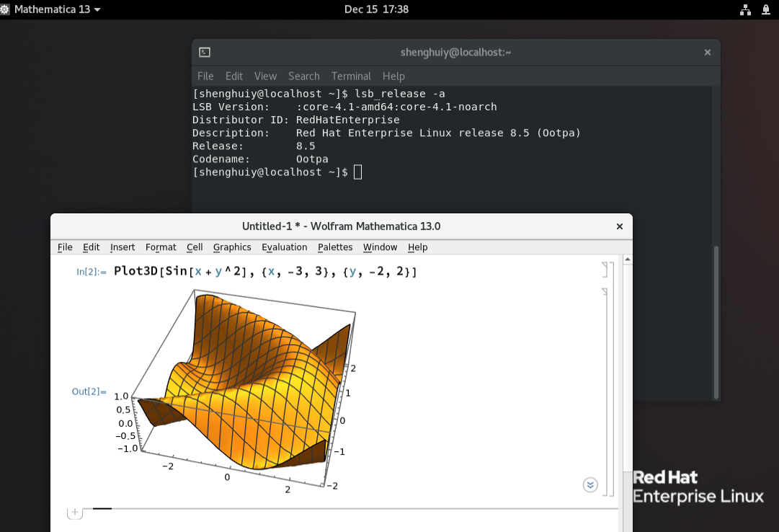The width and height of the screenshot is (779, 532).
Task: Click the Plot3D input expression text
Action: click(265, 272)
